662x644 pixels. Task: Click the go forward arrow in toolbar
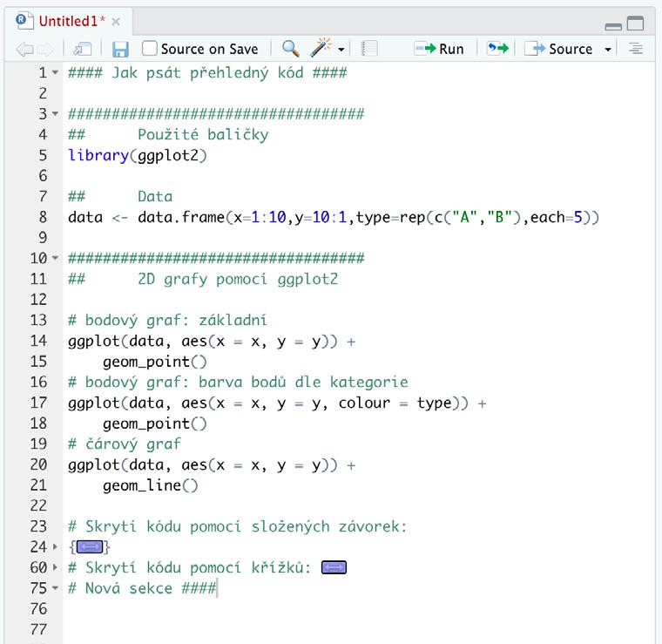(45, 50)
